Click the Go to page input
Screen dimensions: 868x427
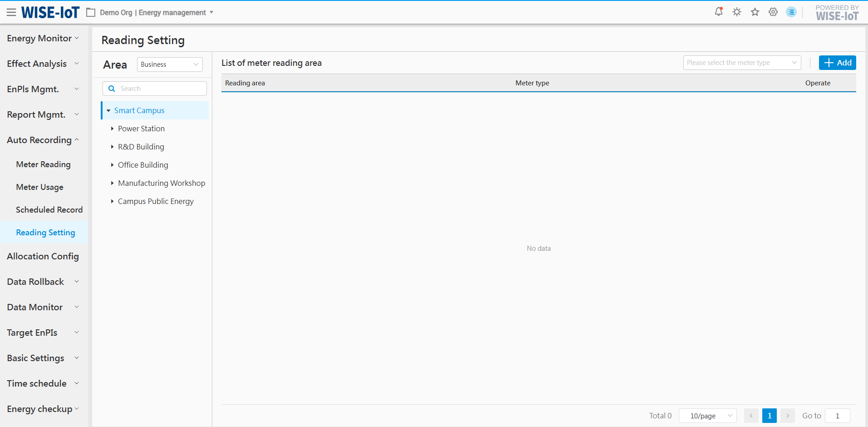pyautogui.click(x=837, y=416)
